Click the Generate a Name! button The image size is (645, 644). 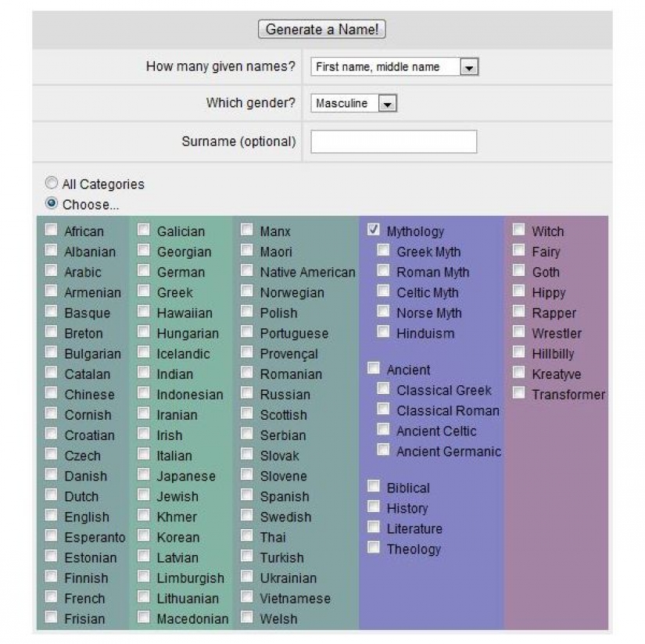321,30
